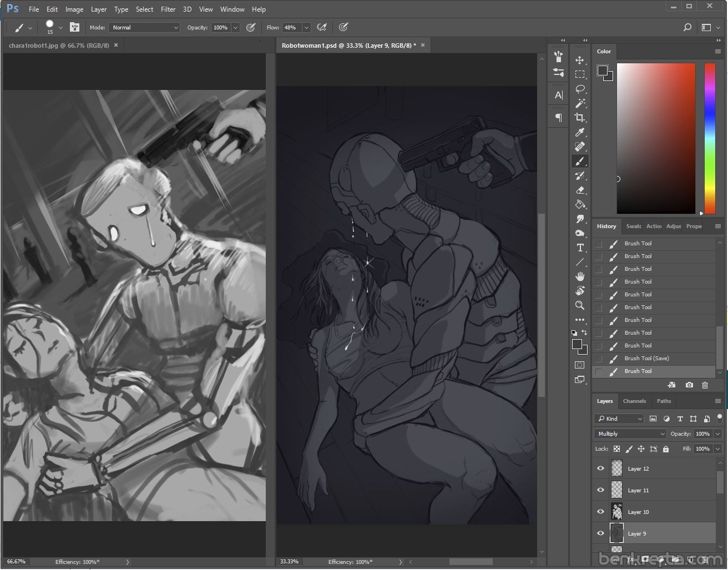Open the layer Kind filter dropdown
The image size is (728, 570).
(619, 418)
